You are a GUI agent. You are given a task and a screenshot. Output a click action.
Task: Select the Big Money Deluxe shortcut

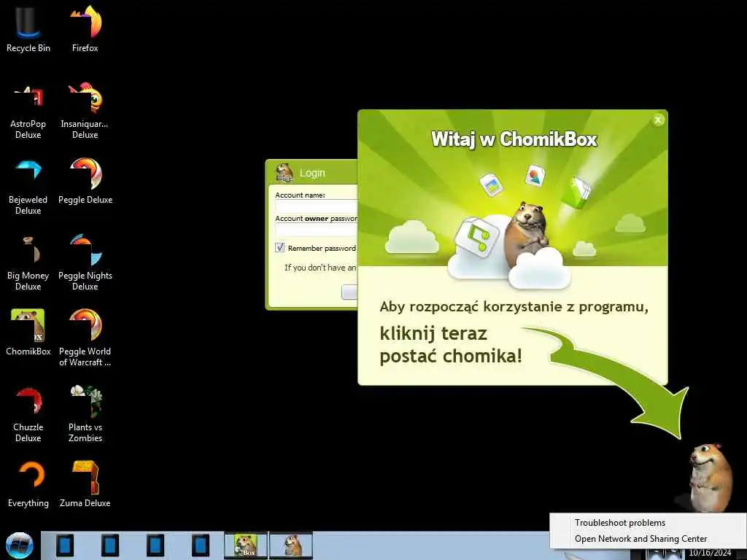tap(28, 263)
